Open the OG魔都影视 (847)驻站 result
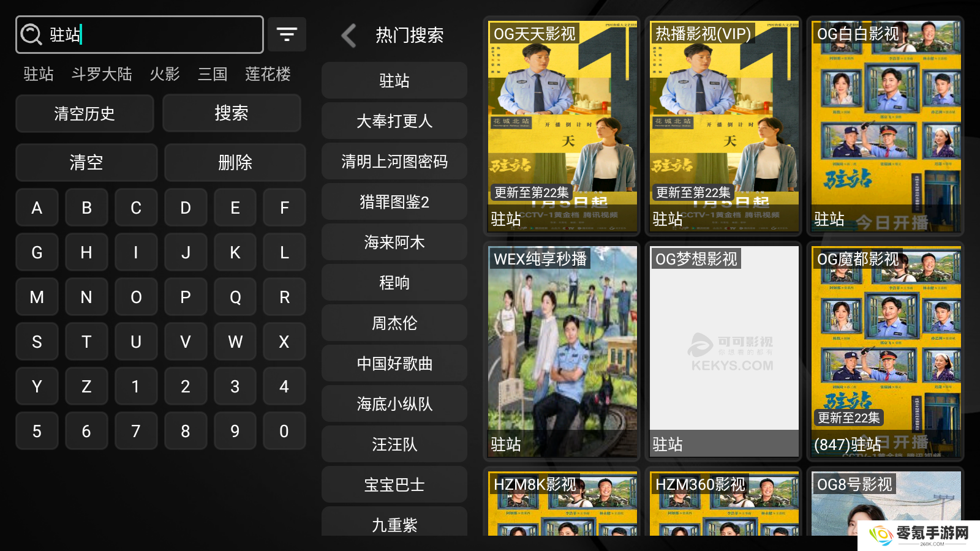 pos(886,351)
